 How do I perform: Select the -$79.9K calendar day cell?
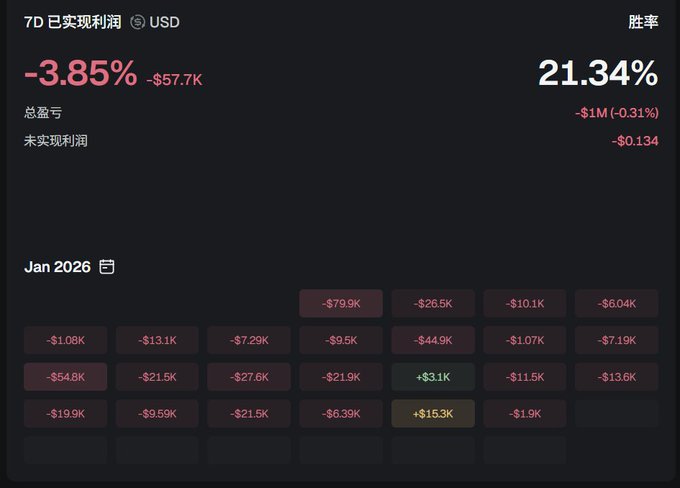(x=341, y=303)
